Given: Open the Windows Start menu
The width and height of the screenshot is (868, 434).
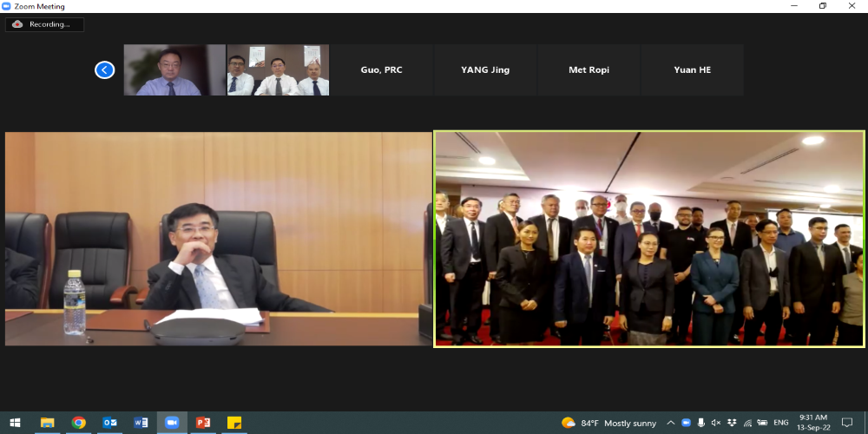Looking at the screenshot, I should tap(15, 423).
